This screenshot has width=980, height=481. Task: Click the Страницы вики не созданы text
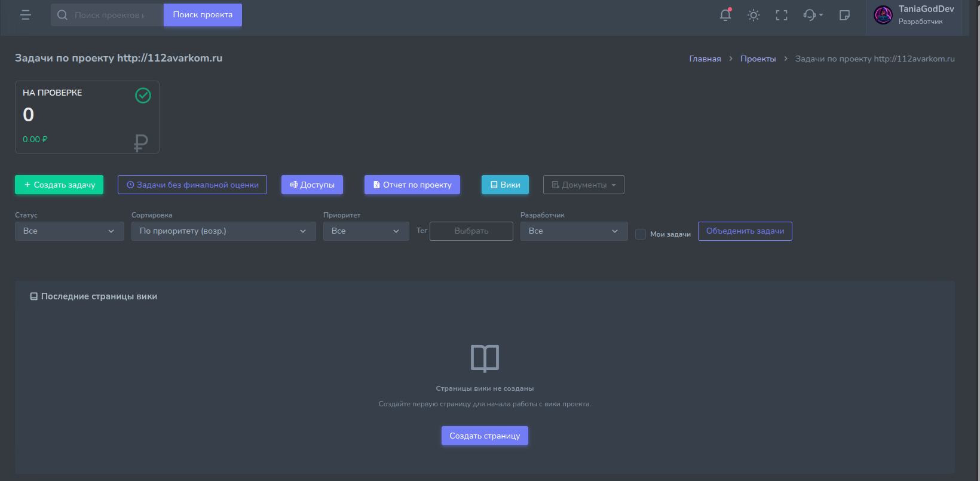485,388
